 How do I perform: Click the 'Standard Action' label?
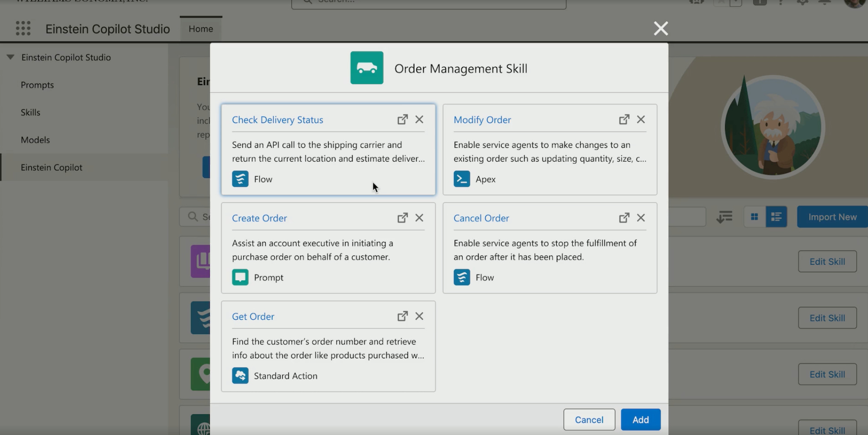286,376
